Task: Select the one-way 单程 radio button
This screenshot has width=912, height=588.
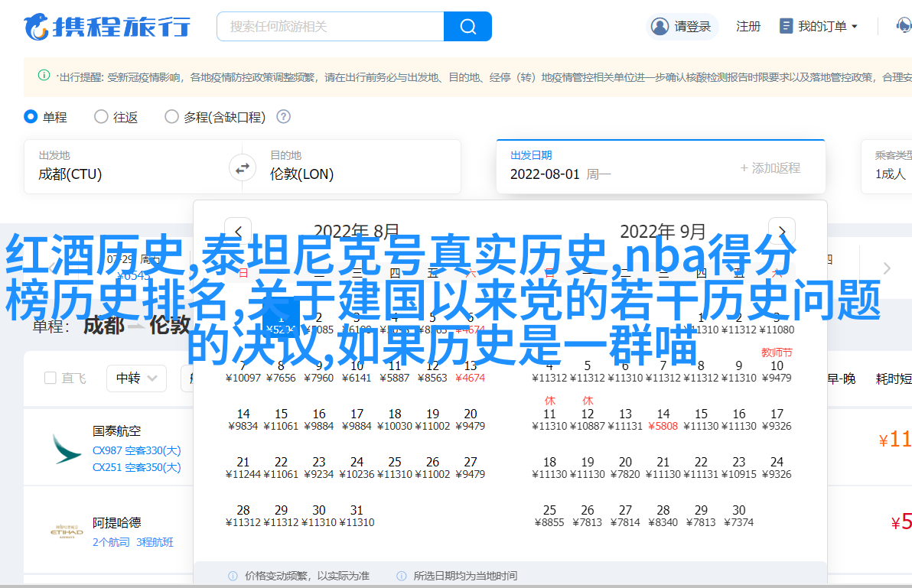Action: [31, 117]
